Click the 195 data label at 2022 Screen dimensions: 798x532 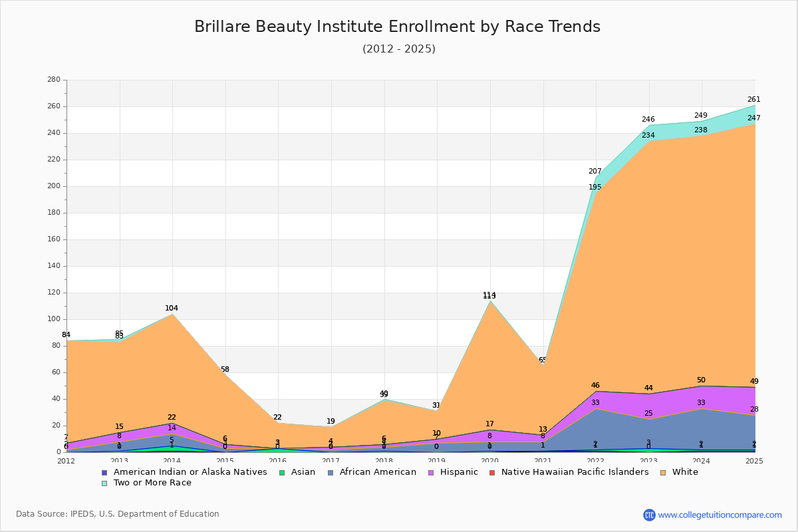[595, 188]
